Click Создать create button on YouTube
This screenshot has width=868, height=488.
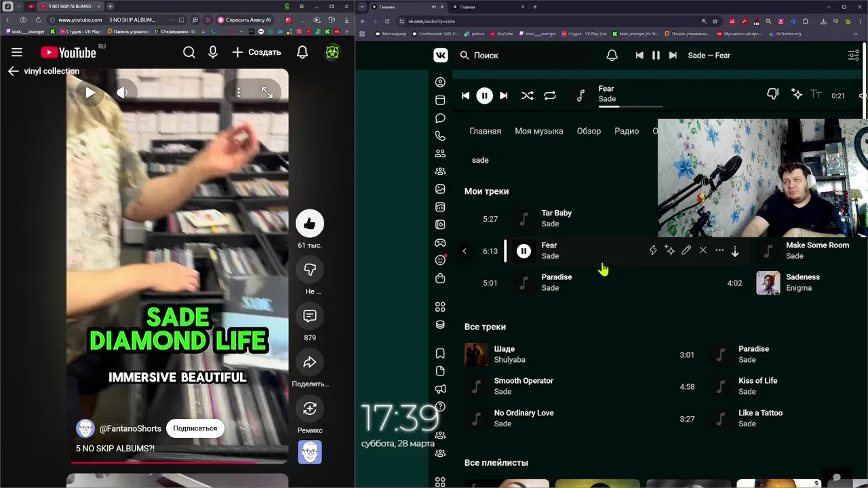click(x=257, y=52)
